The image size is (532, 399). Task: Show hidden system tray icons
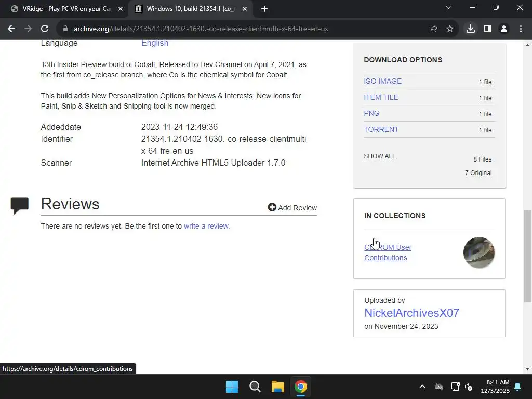pos(422,387)
